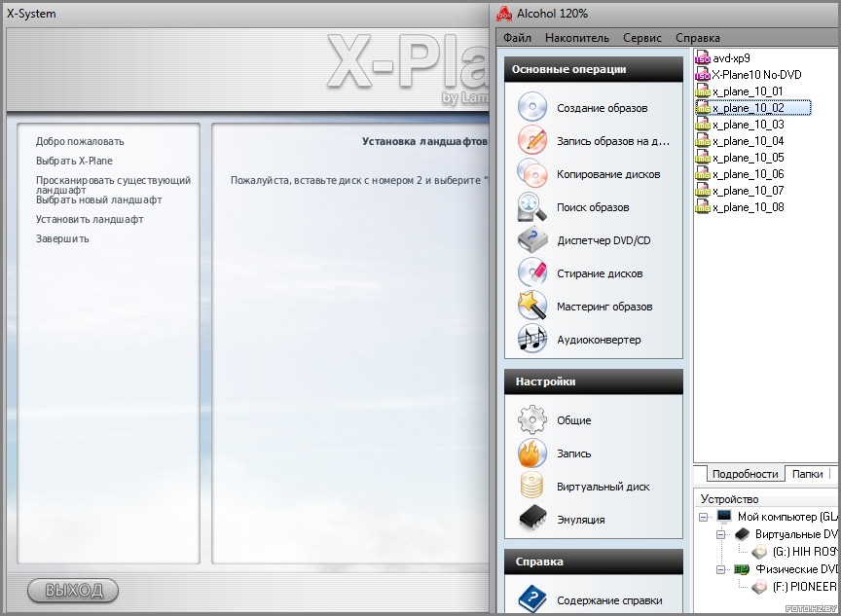The image size is (841, 616).
Task: Click the Виртуальные DVD chip icon
Action: pos(743,534)
